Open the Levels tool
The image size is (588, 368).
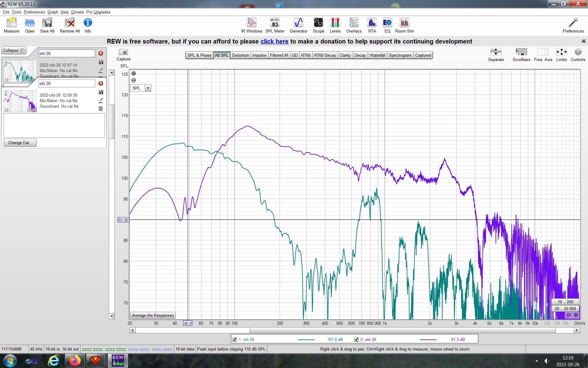[x=335, y=25]
